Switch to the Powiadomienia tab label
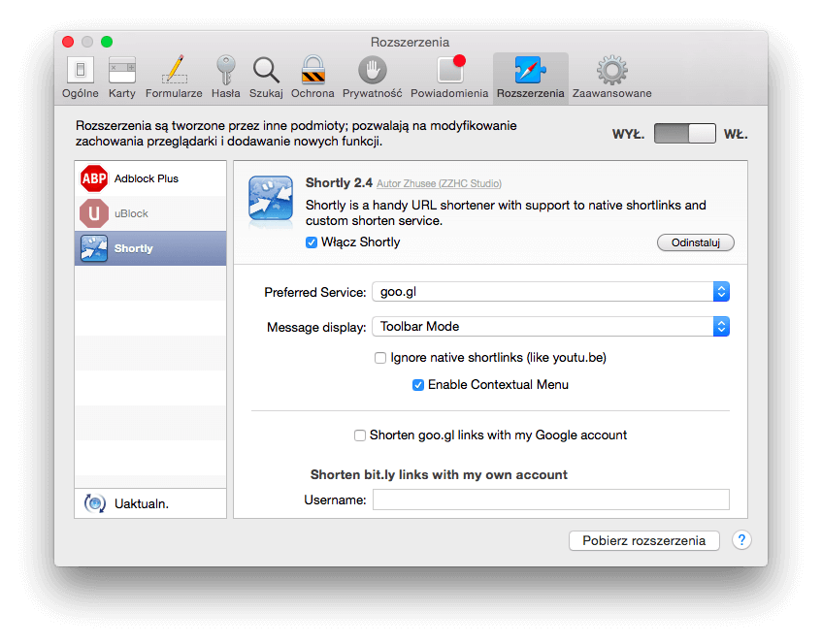Image resolution: width=822 pixels, height=644 pixels. click(x=449, y=93)
